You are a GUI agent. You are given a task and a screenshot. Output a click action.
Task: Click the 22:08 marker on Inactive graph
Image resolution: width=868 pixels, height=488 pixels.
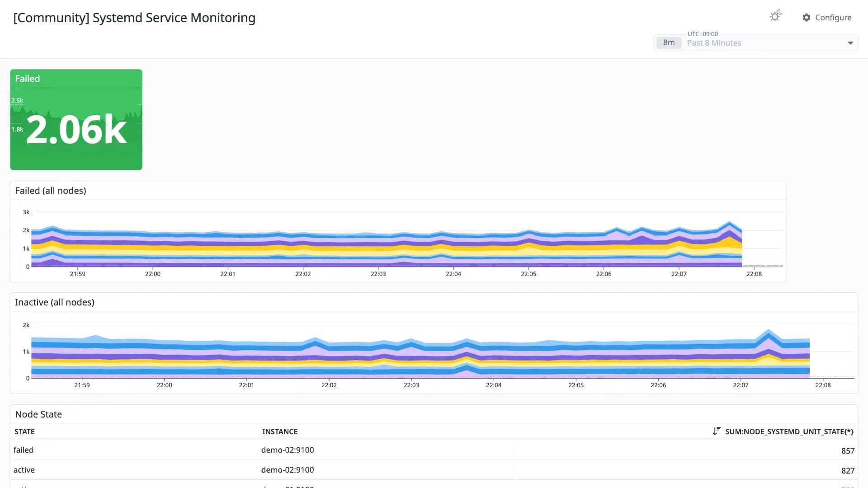coord(823,385)
